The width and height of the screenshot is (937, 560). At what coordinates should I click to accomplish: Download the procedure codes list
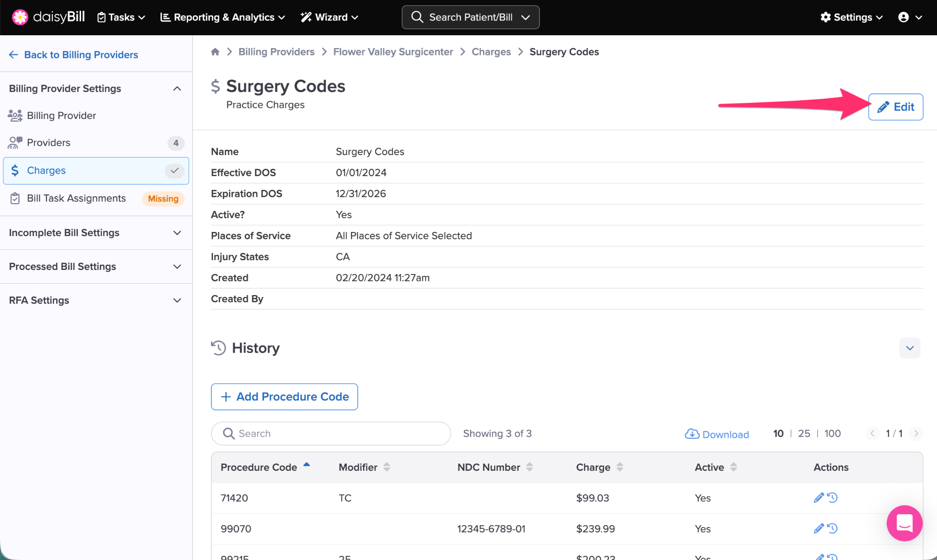pyautogui.click(x=717, y=434)
